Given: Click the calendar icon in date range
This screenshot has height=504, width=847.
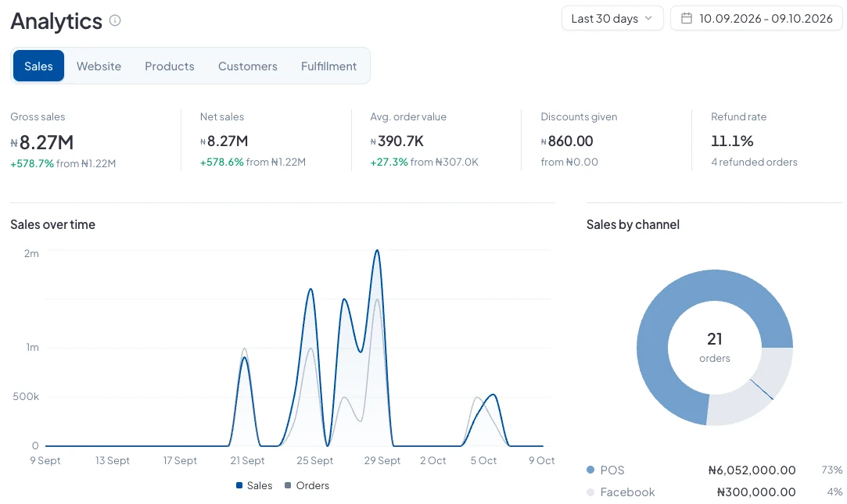Looking at the screenshot, I should pyautogui.click(x=686, y=18).
